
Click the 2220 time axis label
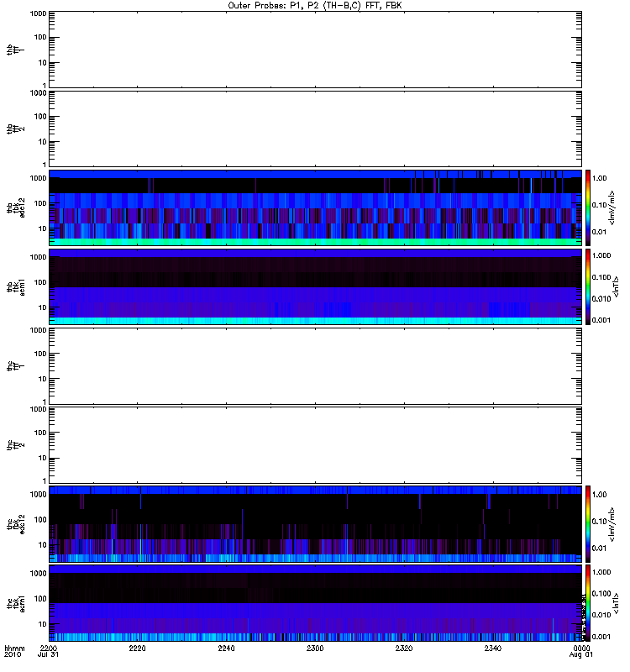coord(137,648)
